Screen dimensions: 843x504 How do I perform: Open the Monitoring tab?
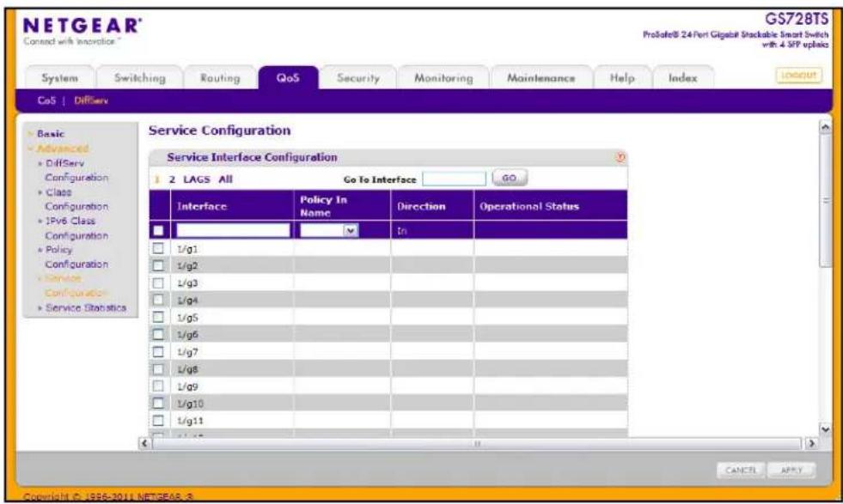click(x=443, y=78)
